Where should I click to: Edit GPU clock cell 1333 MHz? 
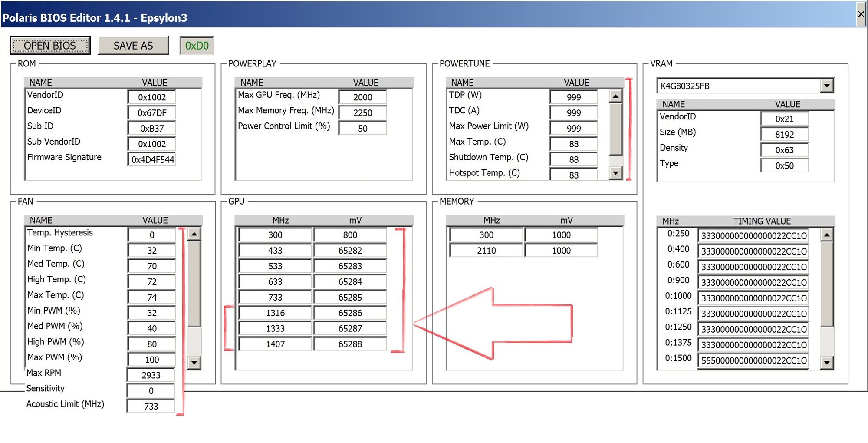pos(275,328)
